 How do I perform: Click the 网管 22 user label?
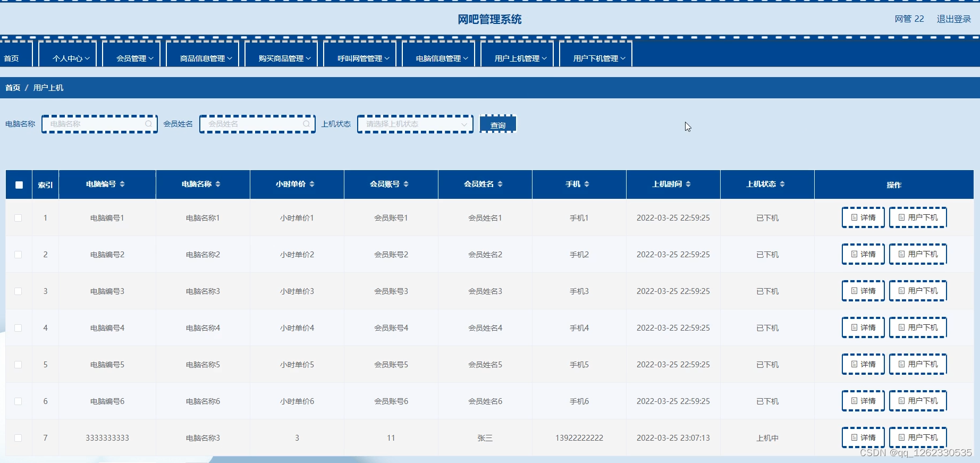tap(909, 19)
